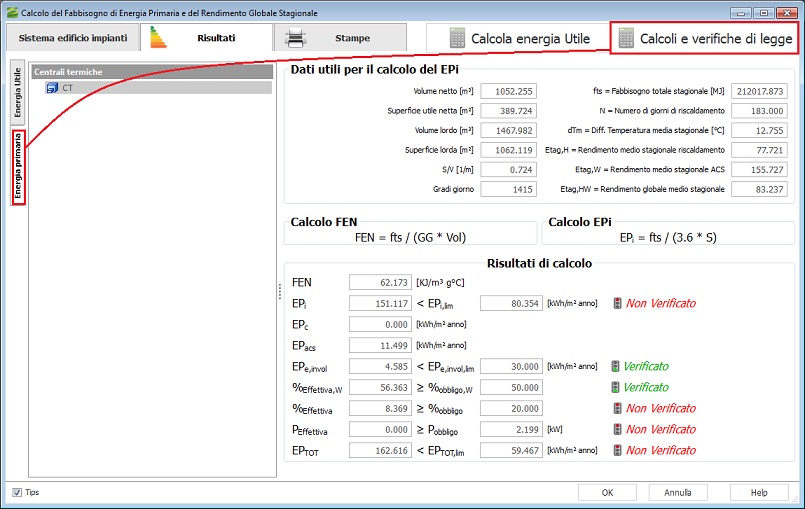
Task: Click the red traffic light in EPi row
Action: (x=617, y=303)
